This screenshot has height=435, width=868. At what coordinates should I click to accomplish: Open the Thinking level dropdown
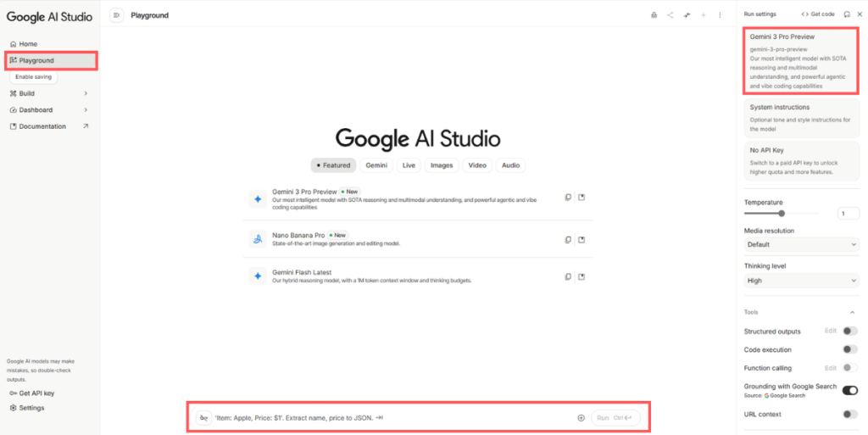tap(802, 280)
